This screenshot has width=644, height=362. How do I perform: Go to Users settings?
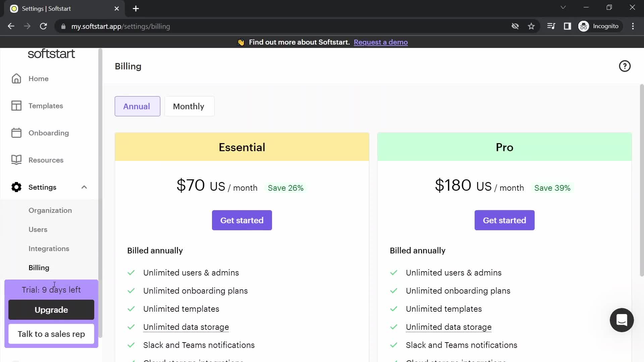[x=38, y=229]
